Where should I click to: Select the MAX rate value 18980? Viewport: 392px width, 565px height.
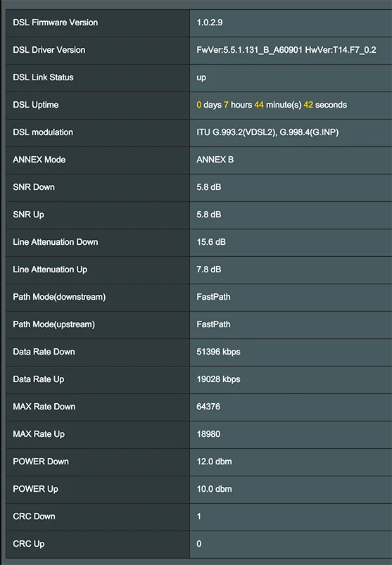point(208,434)
